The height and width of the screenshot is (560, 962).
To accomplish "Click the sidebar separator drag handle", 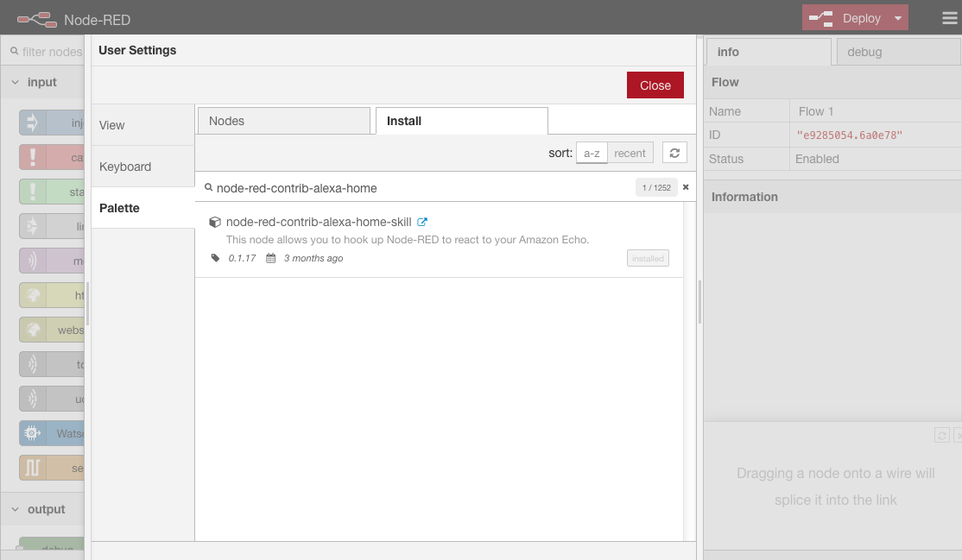I will point(699,302).
